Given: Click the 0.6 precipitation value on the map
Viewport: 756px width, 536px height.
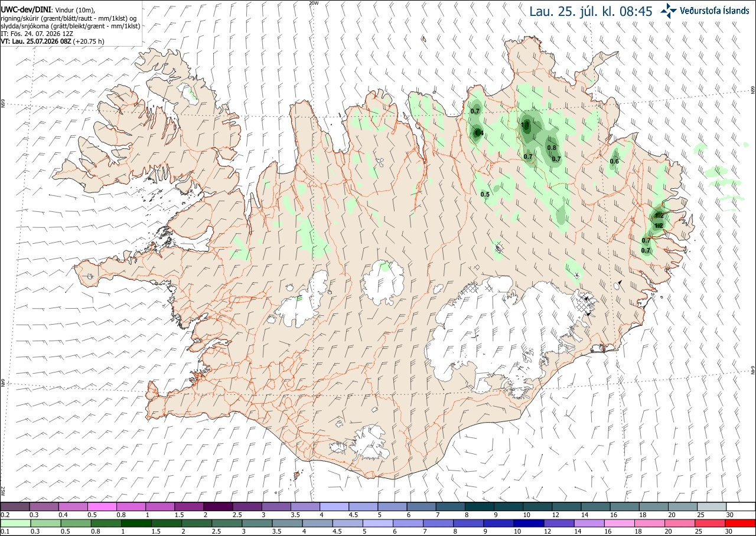Looking at the screenshot, I should 614,161.
